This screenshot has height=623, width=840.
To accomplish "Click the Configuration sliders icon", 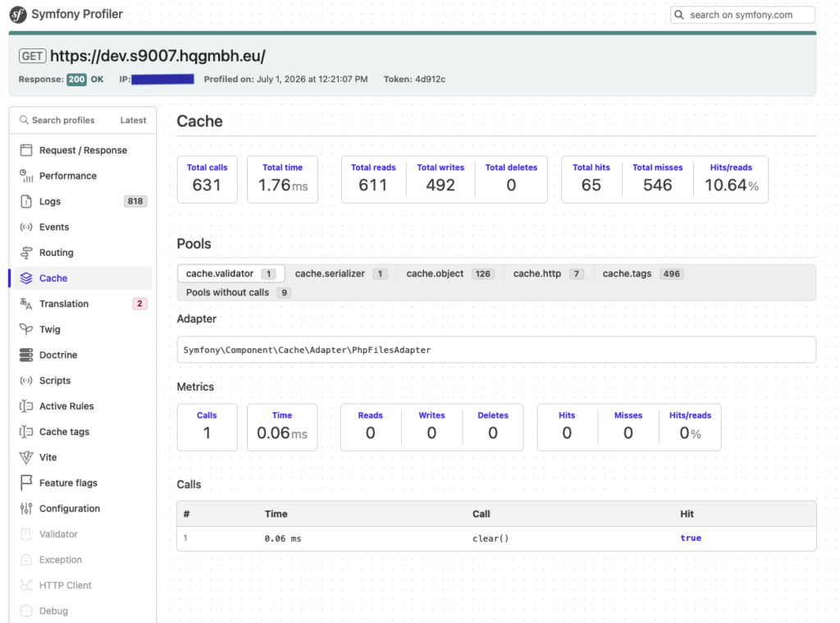I will [x=25, y=509].
